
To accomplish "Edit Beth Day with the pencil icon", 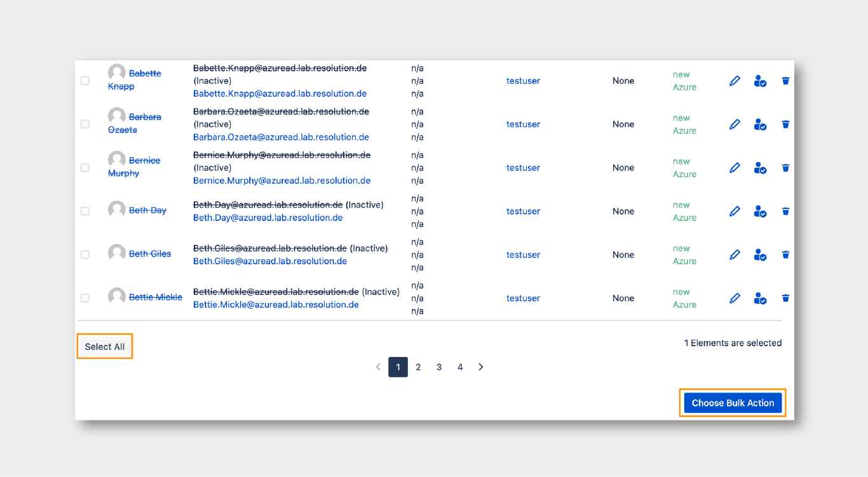I will coord(735,211).
